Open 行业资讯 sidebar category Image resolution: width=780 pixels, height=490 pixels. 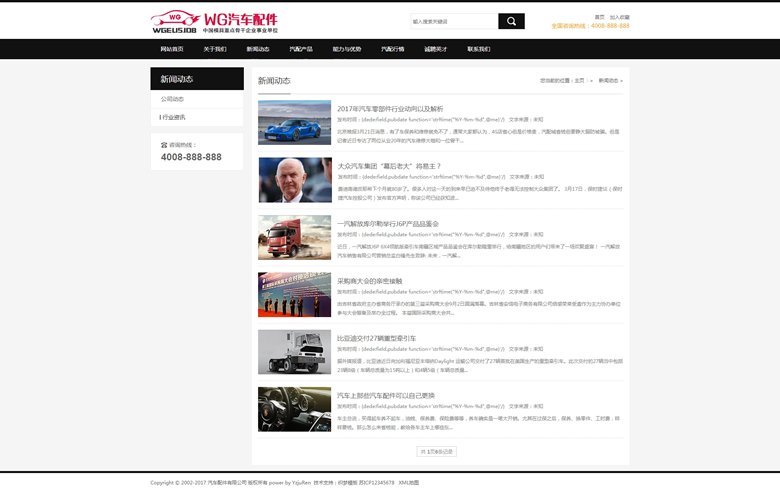coord(173,117)
